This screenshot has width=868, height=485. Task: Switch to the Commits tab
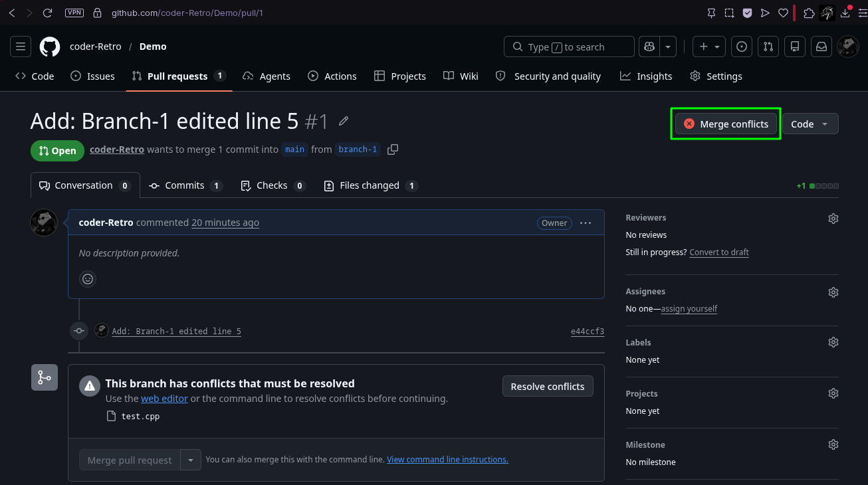point(185,185)
